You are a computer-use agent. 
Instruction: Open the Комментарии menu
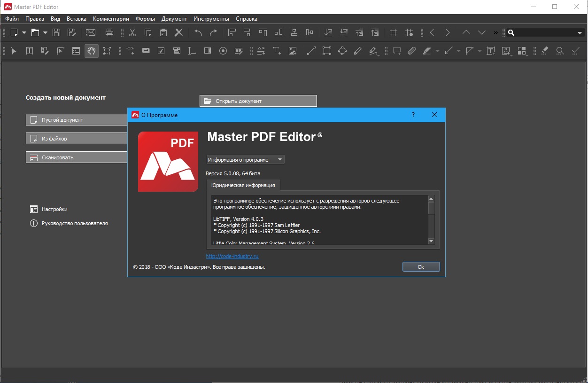pyautogui.click(x=111, y=19)
